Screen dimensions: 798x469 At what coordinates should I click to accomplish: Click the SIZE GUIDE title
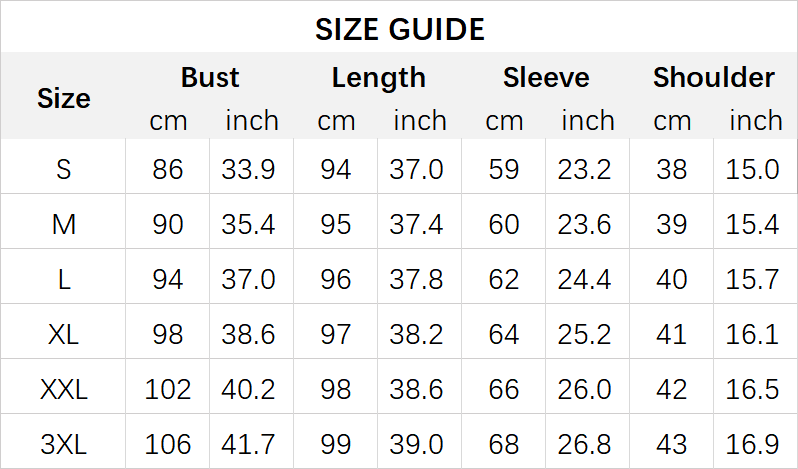pos(399,29)
